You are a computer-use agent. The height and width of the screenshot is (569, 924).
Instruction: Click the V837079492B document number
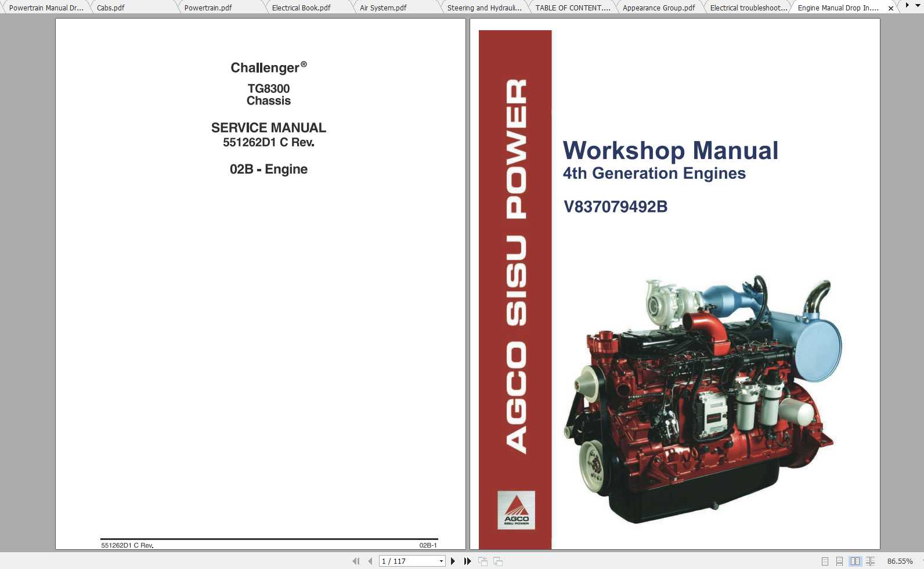[615, 207]
